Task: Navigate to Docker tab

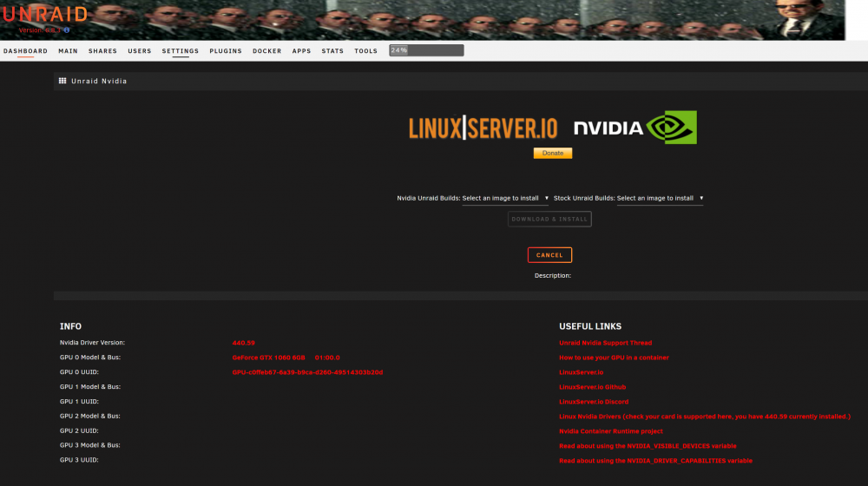Action: [x=267, y=51]
